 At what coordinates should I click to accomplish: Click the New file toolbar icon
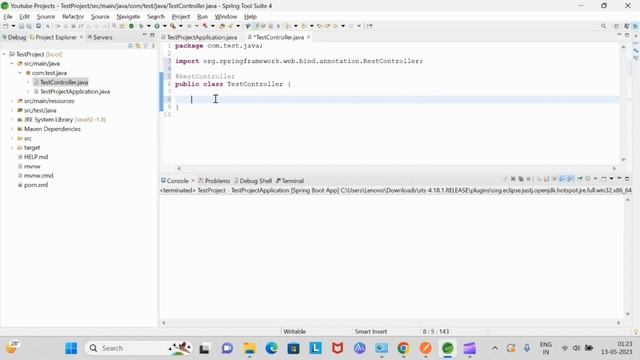[6, 26]
